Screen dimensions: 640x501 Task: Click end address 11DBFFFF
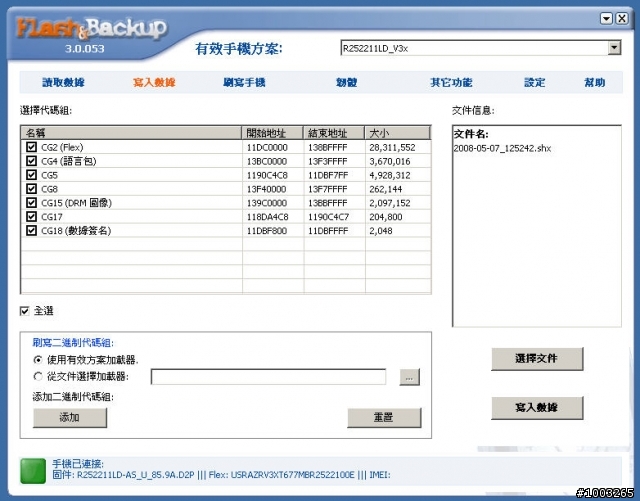[x=328, y=231]
